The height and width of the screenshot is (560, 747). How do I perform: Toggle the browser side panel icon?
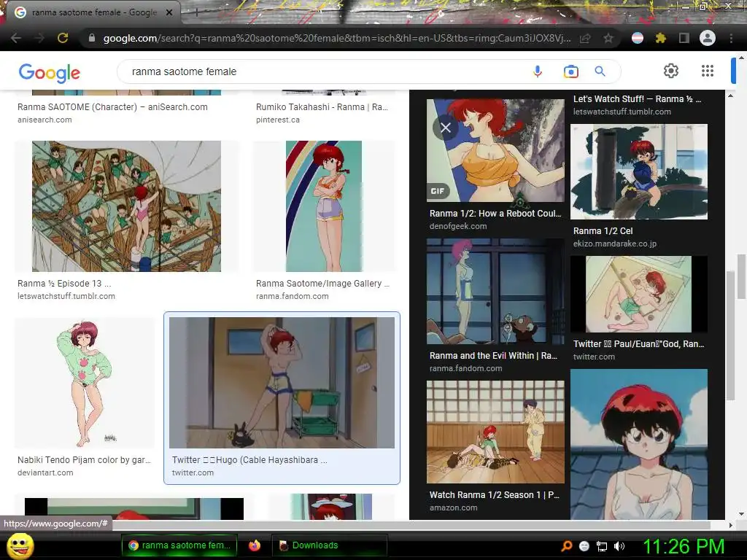(x=684, y=38)
